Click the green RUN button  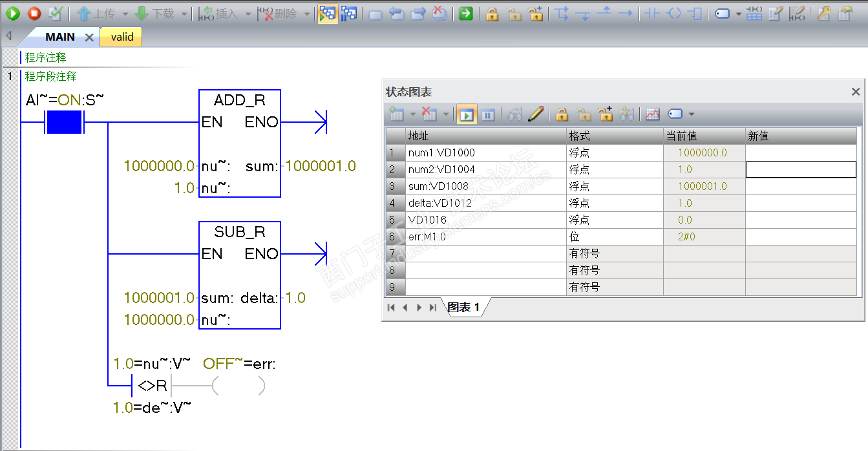click(x=13, y=14)
